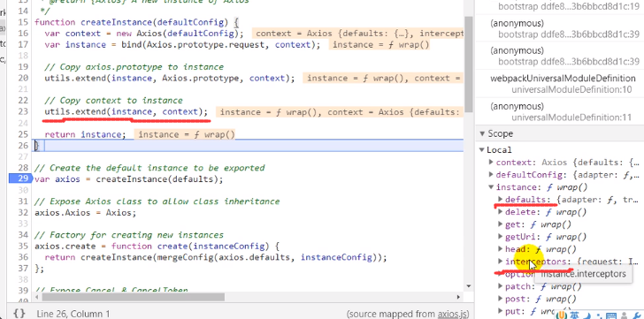The image size is (644, 319).
Task: Open the axios.js source mapped link
Action: click(454, 314)
